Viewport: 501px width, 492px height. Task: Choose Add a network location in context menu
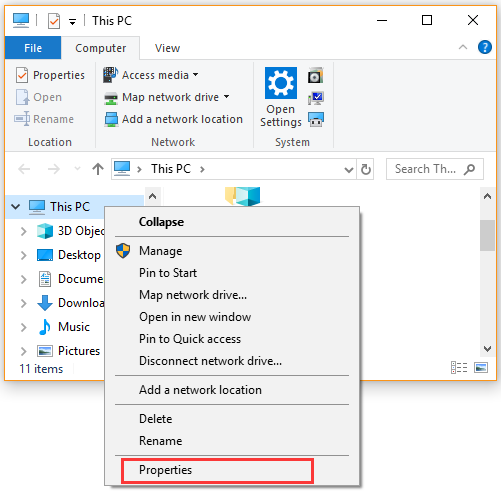pos(232,390)
